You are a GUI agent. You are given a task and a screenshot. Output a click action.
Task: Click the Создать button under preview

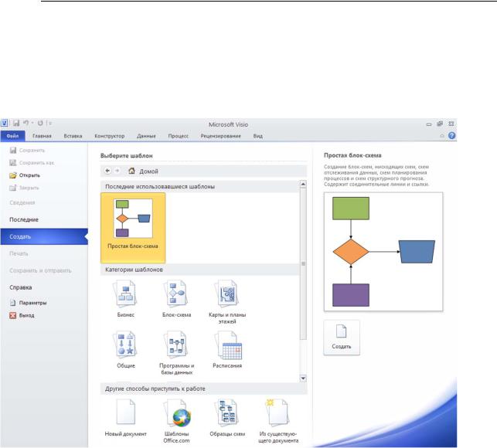tap(342, 338)
